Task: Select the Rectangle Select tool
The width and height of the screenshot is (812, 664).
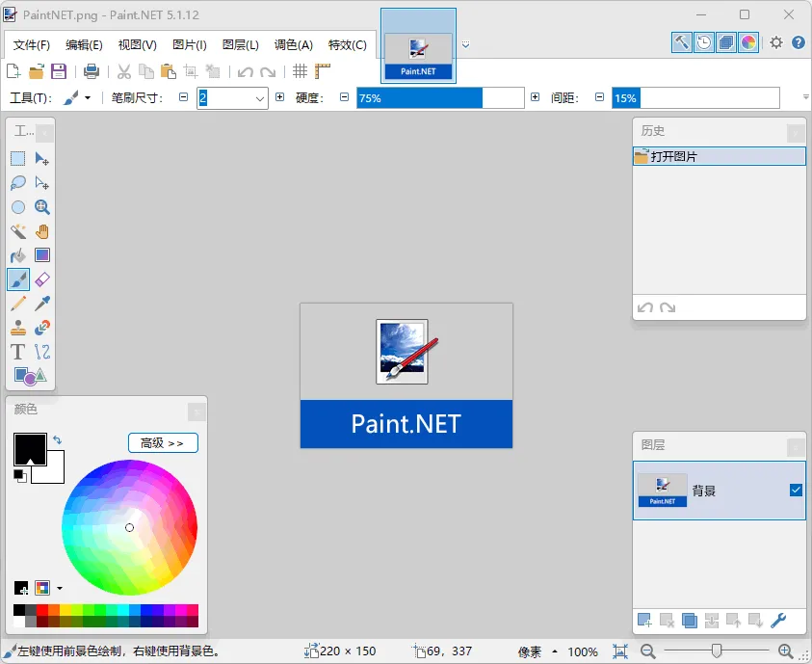Action: click(x=18, y=158)
